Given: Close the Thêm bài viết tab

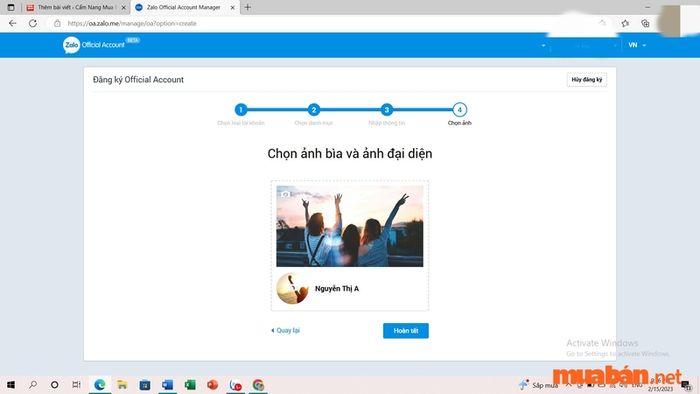Looking at the screenshot, I should pos(124,8).
